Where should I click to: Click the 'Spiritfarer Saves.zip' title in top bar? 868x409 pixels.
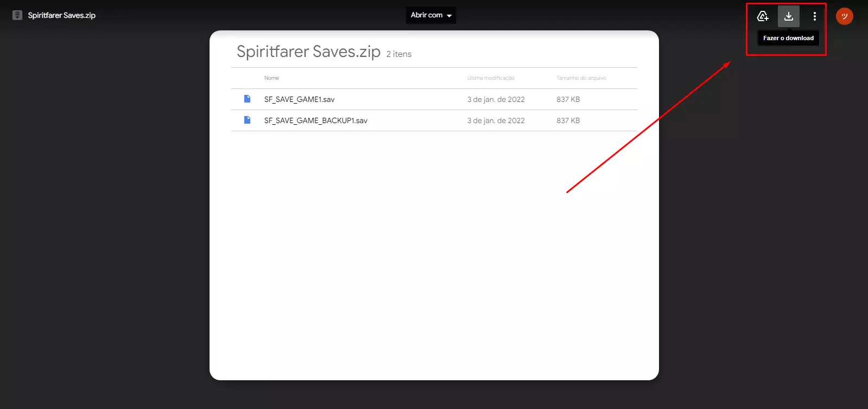coord(62,15)
